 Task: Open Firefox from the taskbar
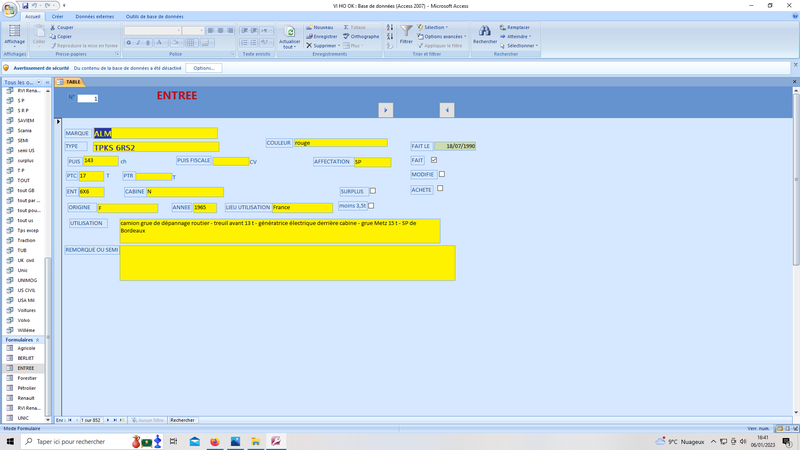(215, 441)
